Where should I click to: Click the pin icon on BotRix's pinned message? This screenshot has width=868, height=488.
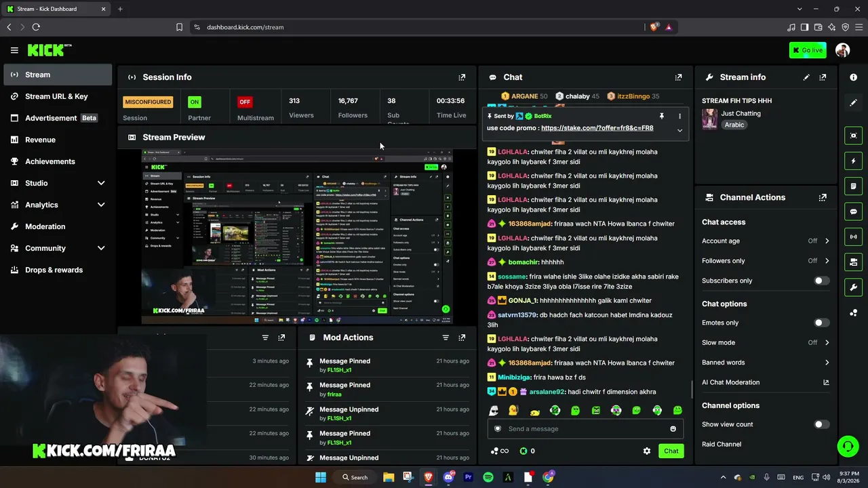tap(662, 116)
